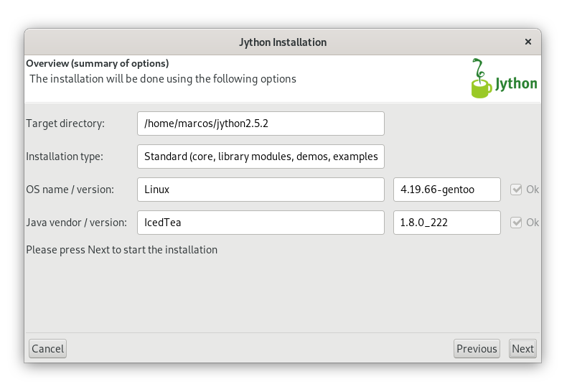This screenshot has height=392, width=572.
Task: Click the 'Installation type:' label
Action: pyautogui.click(x=65, y=157)
